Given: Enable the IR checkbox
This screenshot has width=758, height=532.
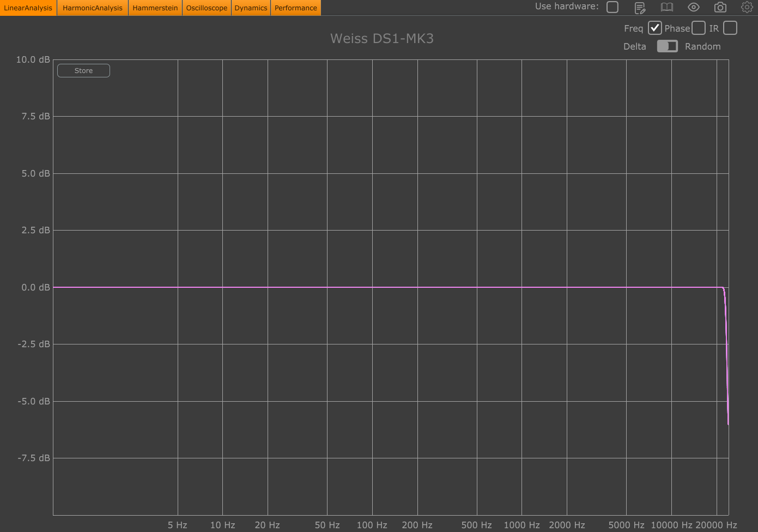Looking at the screenshot, I should tap(730, 28).
